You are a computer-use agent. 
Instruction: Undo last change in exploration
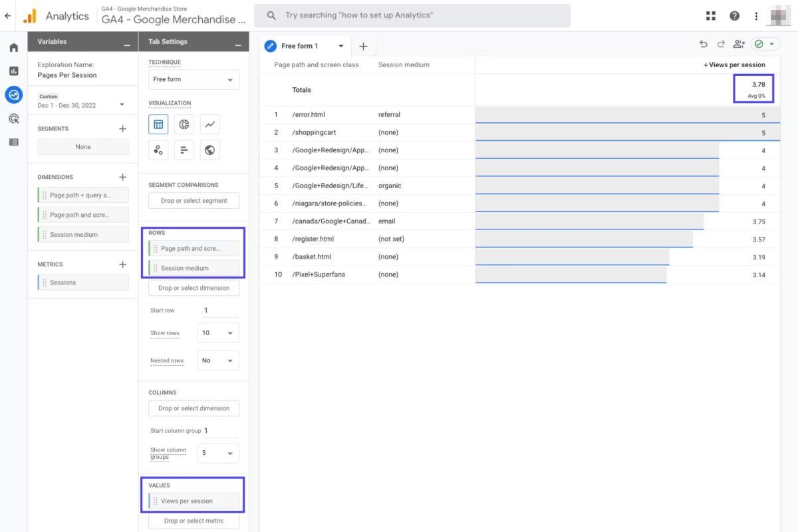(x=704, y=44)
